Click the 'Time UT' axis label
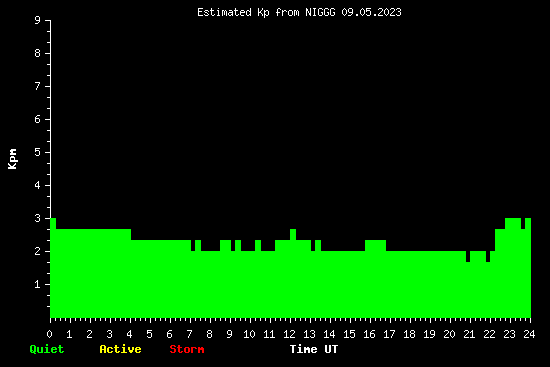Screen dimensions: 550x367 click(314, 349)
